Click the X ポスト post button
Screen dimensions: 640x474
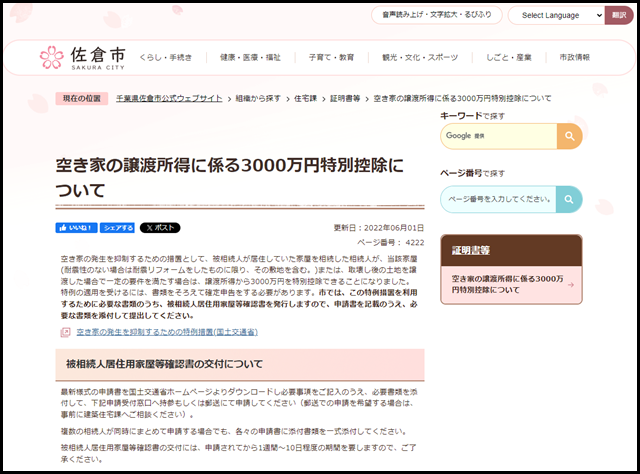pos(160,228)
